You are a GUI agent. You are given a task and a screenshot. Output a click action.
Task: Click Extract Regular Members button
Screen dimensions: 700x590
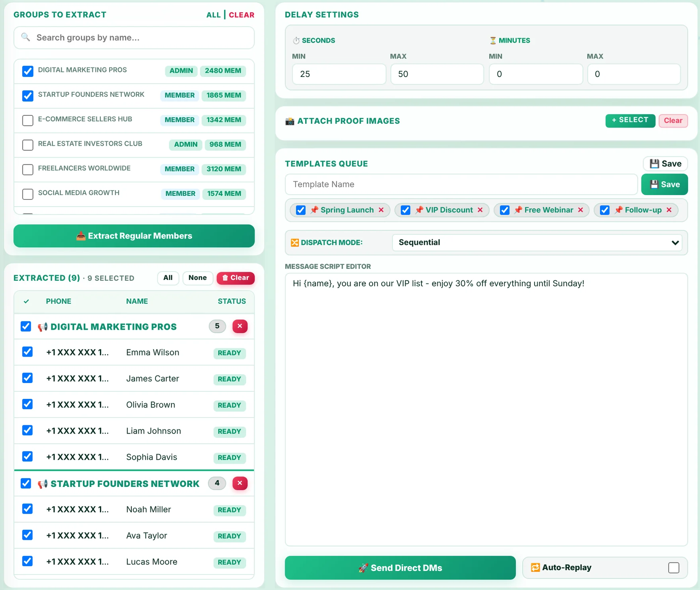(x=134, y=236)
